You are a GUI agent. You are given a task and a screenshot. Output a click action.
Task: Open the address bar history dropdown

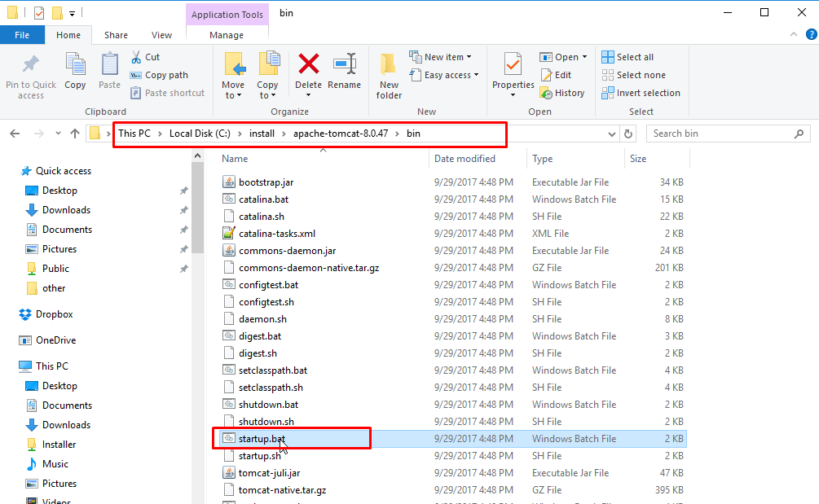pos(612,134)
